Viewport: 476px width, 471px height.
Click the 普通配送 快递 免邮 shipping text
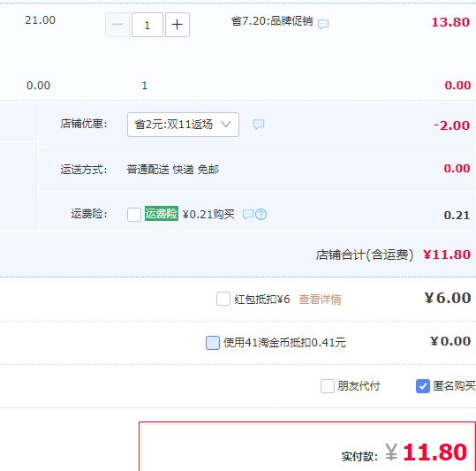click(x=173, y=169)
